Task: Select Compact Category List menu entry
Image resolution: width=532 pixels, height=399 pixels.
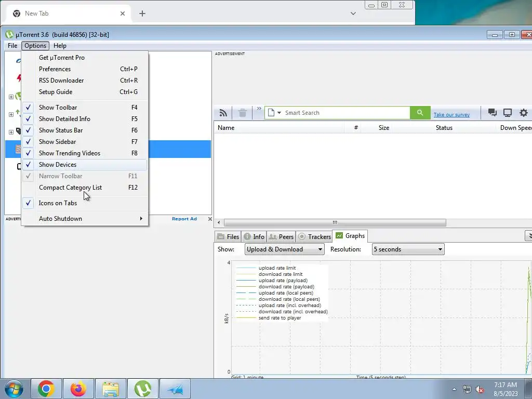Action: point(85,187)
